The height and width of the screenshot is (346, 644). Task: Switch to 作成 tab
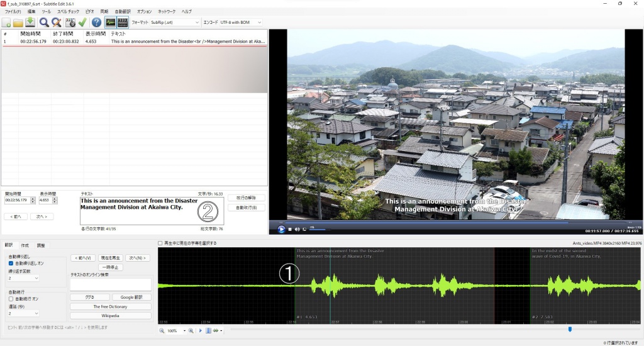(x=25, y=245)
